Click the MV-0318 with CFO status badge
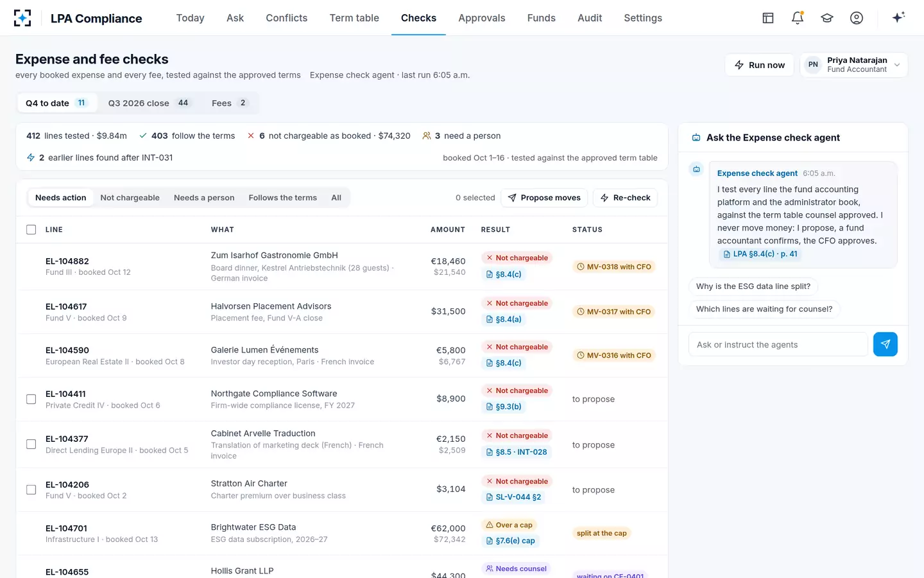Viewport: 924px width, 578px height. point(614,267)
